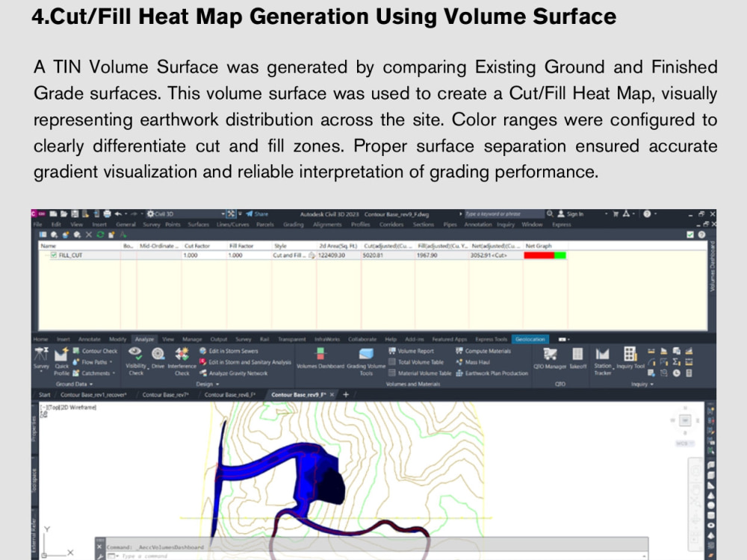Open the Start tab
This screenshot has height=560, width=747.
tap(44, 395)
